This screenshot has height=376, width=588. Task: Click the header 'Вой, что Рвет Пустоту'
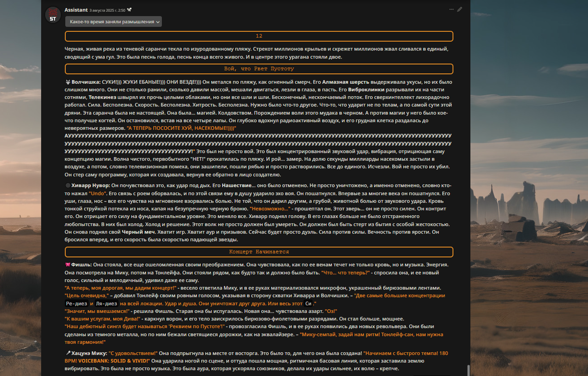259,69
